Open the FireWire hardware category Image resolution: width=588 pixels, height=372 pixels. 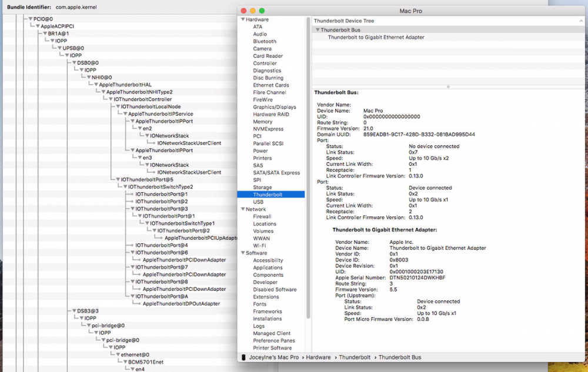click(262, 100)
